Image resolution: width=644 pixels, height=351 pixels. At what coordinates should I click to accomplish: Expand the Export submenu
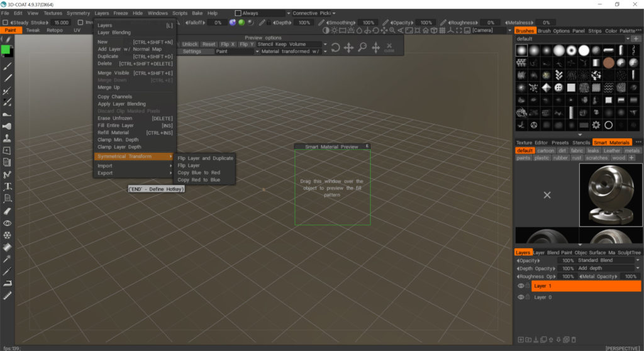135,173
